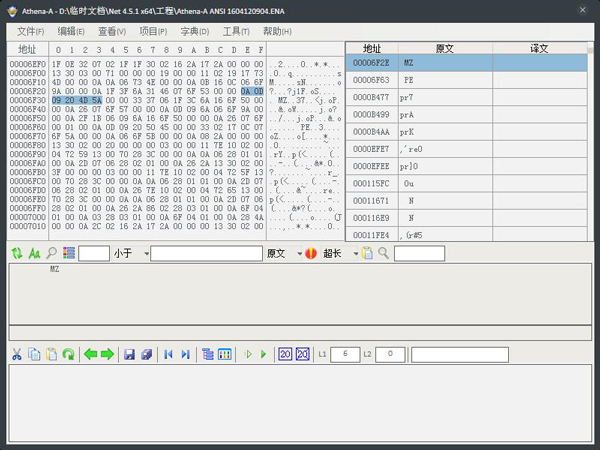Click the solid green play triangle
The image size is (600, 450).
point(263,354)
